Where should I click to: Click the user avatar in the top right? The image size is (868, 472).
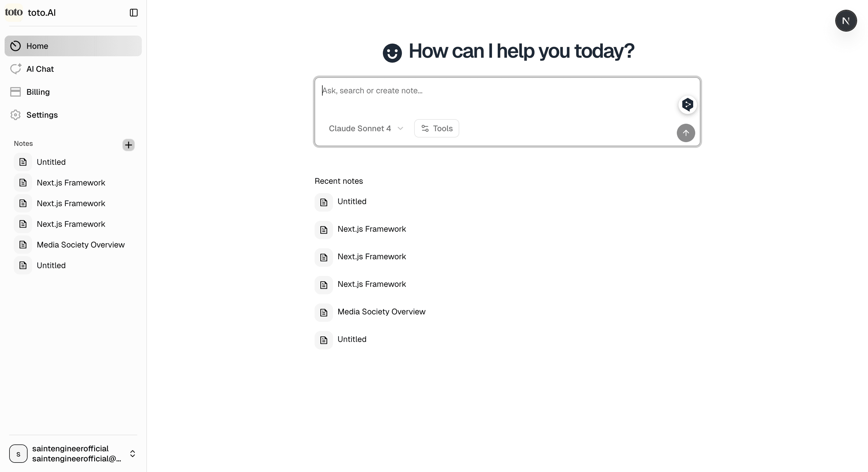(x=846, y=21)
